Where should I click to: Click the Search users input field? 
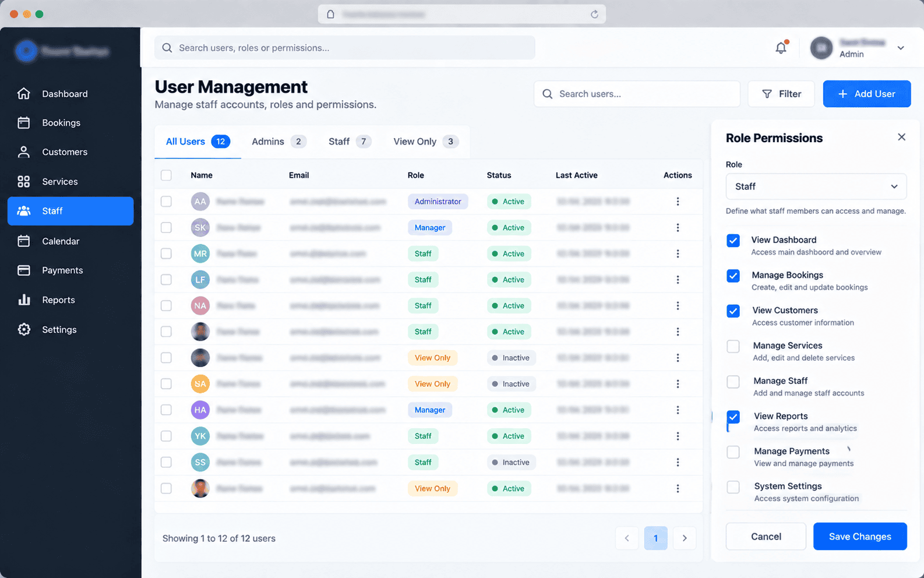[x=637, y=94]
